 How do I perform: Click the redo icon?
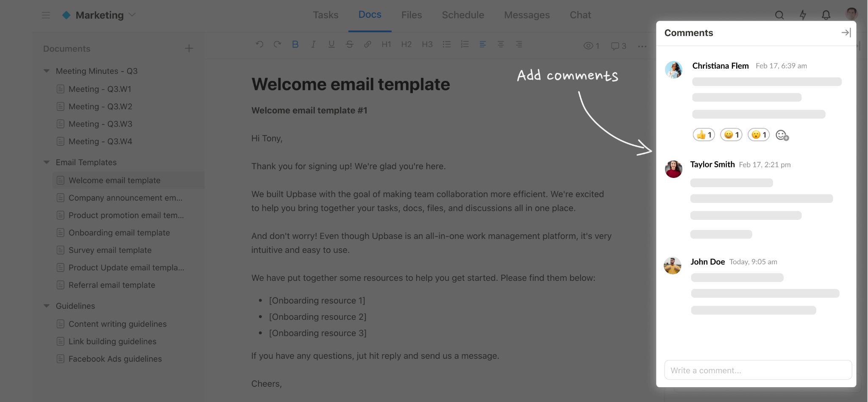[278, 44]
